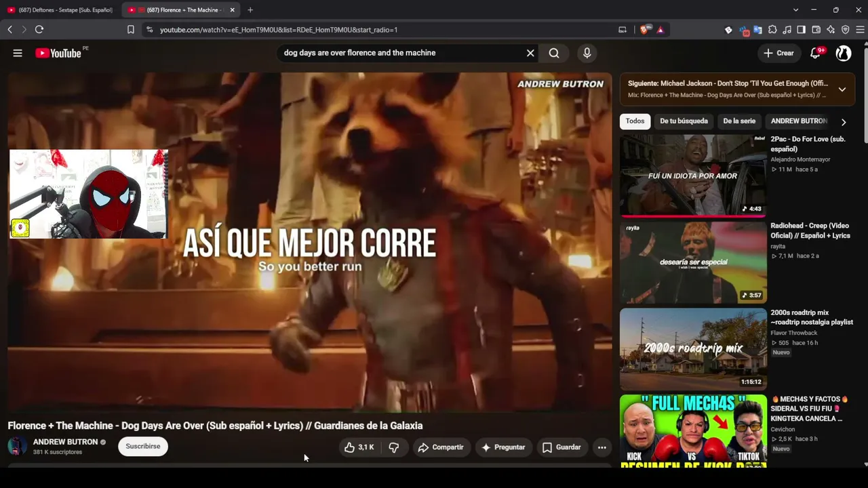Open the extensions puzzle icon
Viewport: 868px width, 488px height.
coord(772,30)
